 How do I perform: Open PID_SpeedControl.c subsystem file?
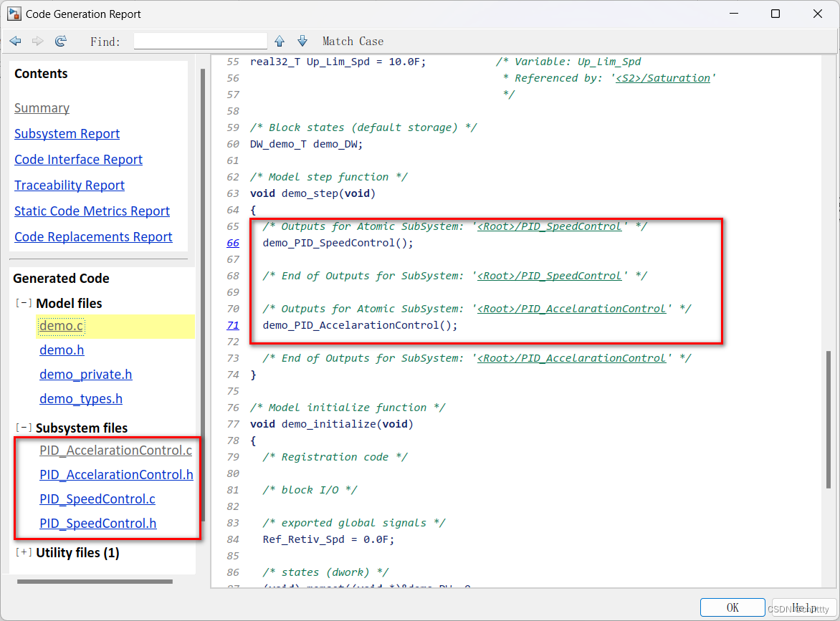pyautogui.click(x=97, y=499)
